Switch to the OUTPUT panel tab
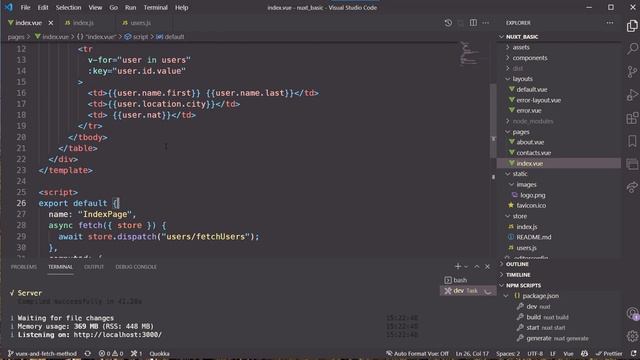 pyautogui.click(x=94, y=267)
